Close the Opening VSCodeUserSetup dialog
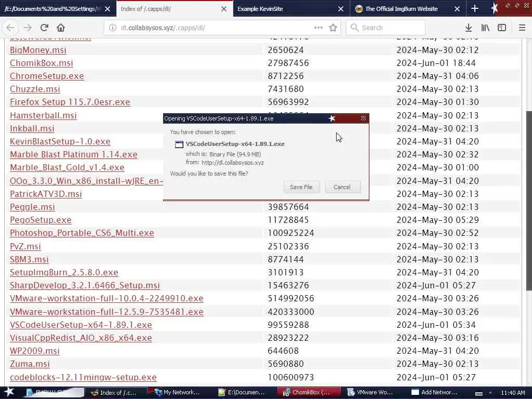 pos(363,118)
